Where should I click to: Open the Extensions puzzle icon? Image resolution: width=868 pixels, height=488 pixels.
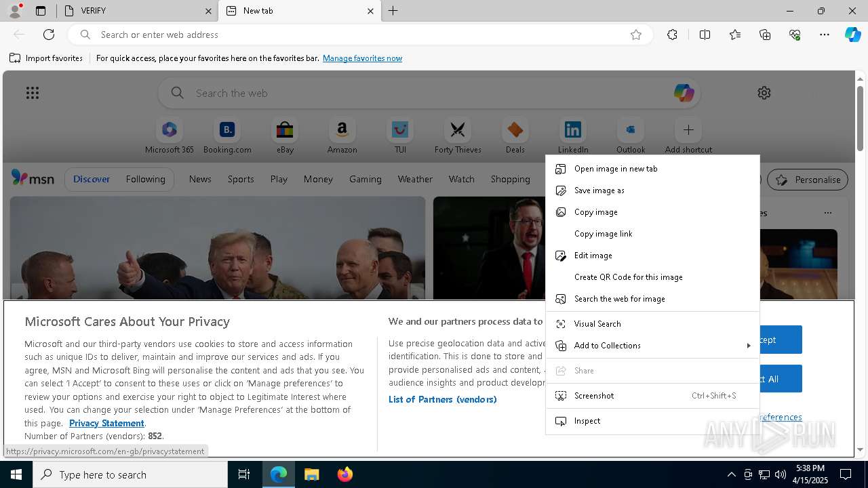pos(672,35)
